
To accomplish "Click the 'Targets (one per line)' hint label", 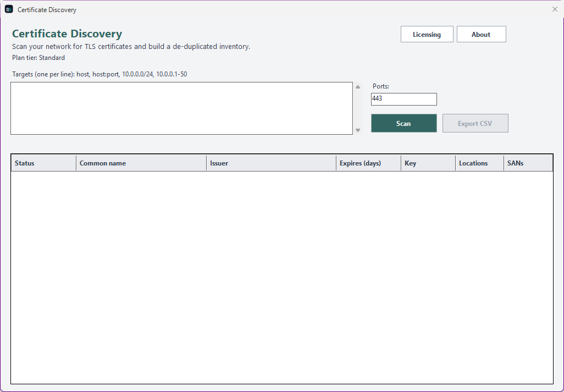I will pyautogui.click(x=99, y=74).
